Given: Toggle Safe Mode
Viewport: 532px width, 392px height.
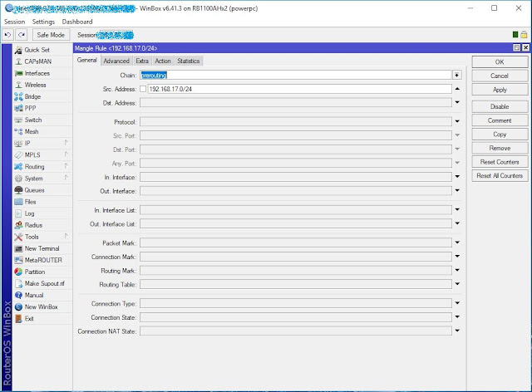Looking at the screenshot, I should coord(51,35).
